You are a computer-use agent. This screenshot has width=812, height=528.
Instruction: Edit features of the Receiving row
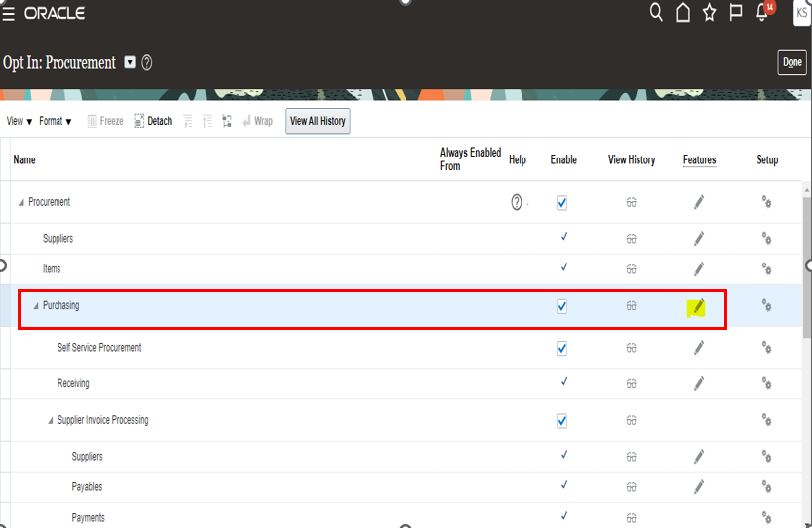coord(699,383)
